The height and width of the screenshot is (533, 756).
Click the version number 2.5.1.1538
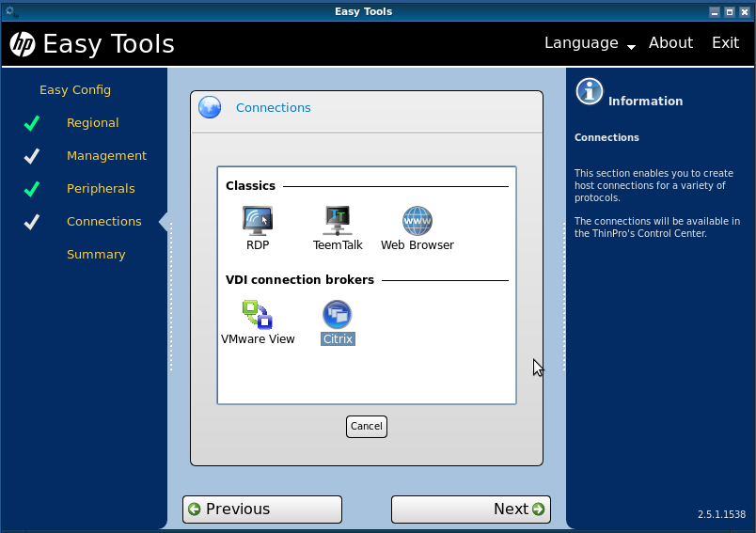click(x=721, y=514)
